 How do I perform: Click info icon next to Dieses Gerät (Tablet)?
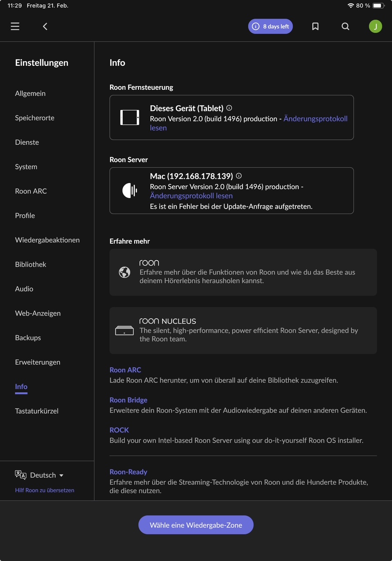pyautogui.click(x=229, y=108)
